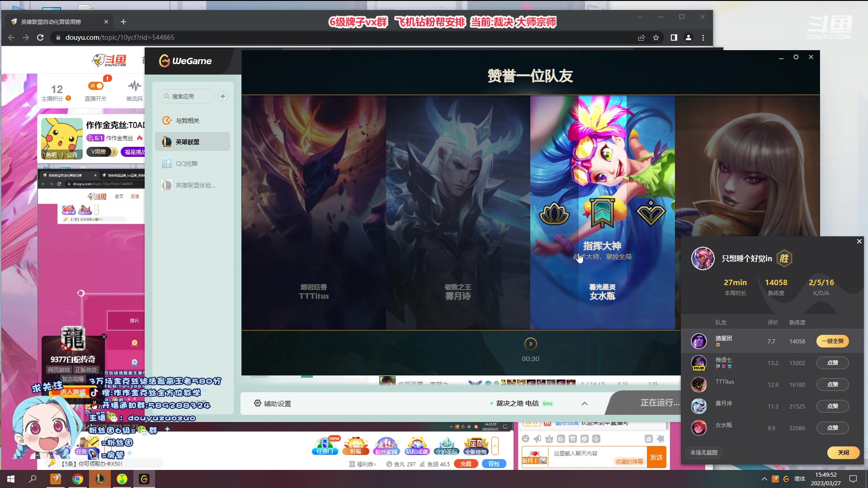Click Chrome share page icon
This screenshot has height=488, width=868.
(x=642, y=38)
